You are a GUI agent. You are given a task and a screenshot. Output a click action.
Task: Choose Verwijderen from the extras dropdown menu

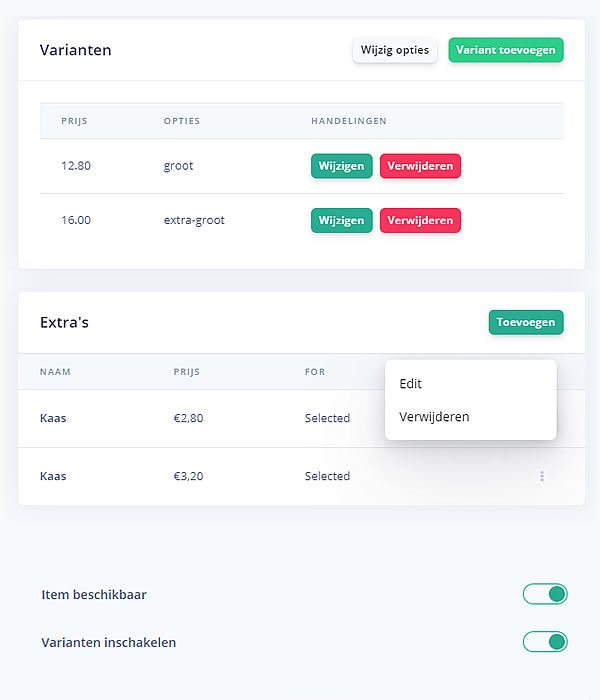point(434,417)
